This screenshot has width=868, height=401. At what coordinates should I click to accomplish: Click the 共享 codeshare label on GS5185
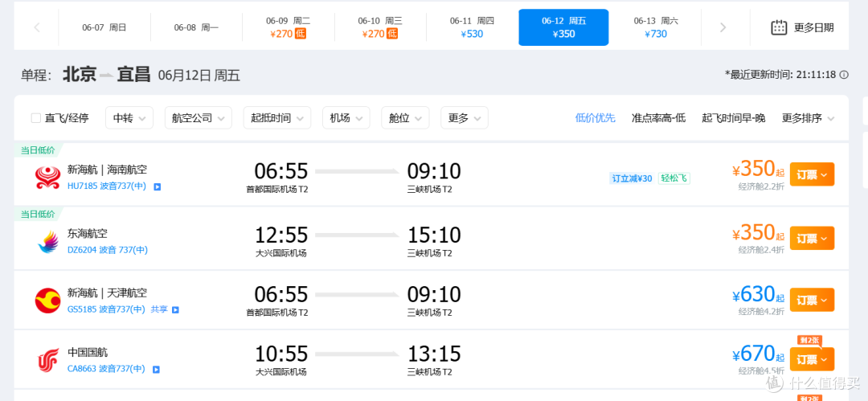159,309
